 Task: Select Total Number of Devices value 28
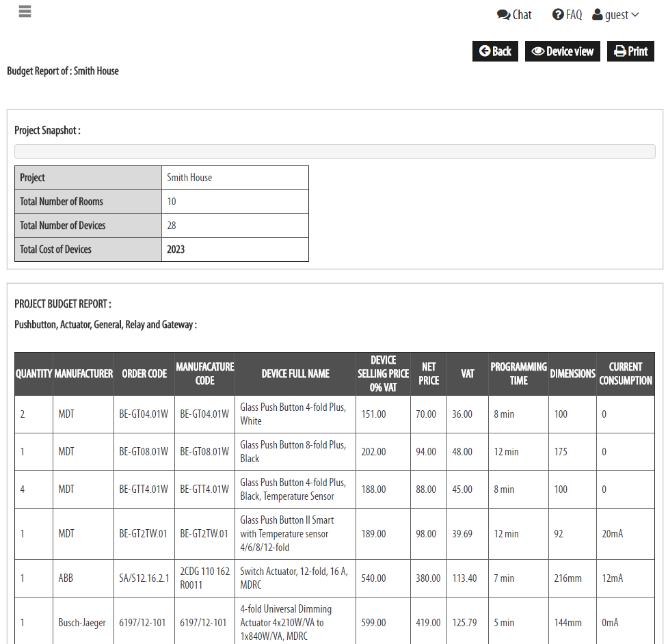click(x=235, y=226)
